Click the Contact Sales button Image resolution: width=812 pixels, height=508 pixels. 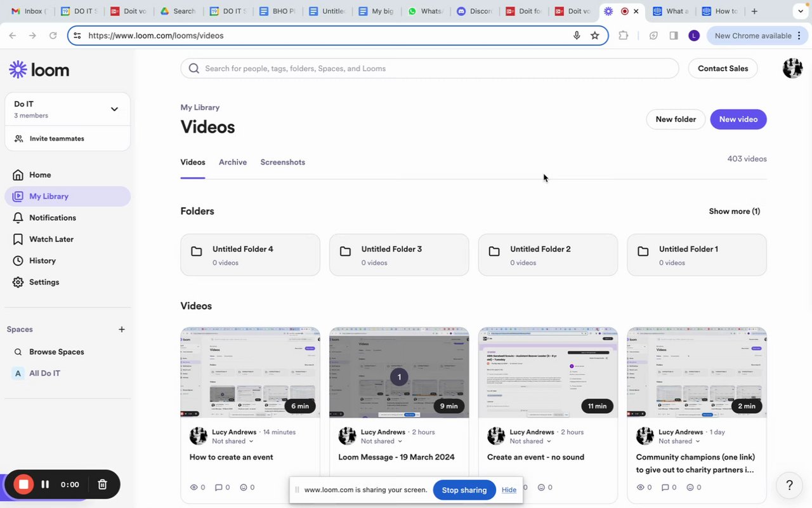click(723, 69)
